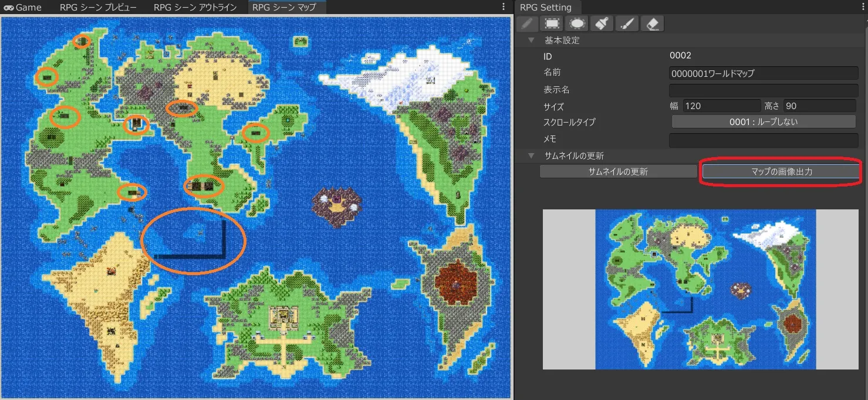Viewport: 868px width, 400px height.
Task: Edit the 高さ height field showing 90
Action: pos(819,106)
